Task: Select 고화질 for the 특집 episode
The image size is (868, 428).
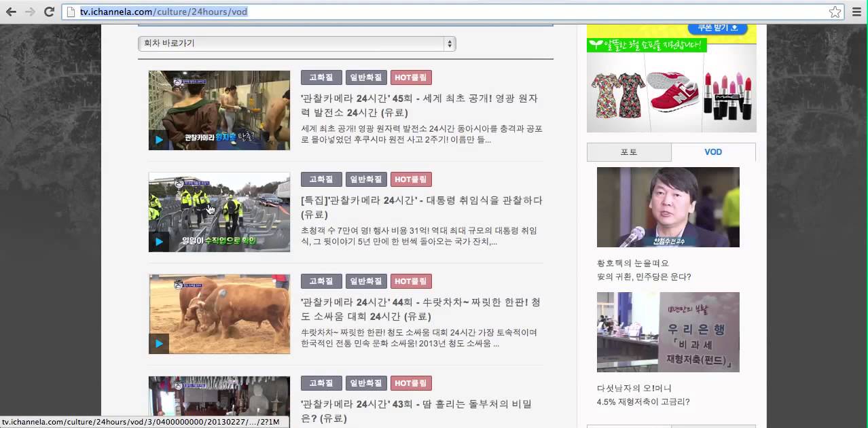Action: coord(321,179)
